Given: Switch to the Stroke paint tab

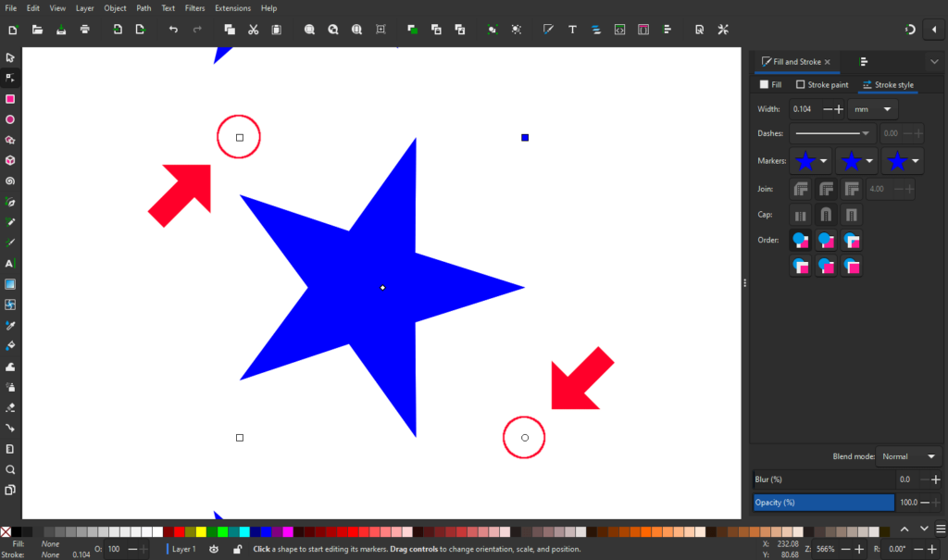Looking at the screenshot, I should [822, 84].
